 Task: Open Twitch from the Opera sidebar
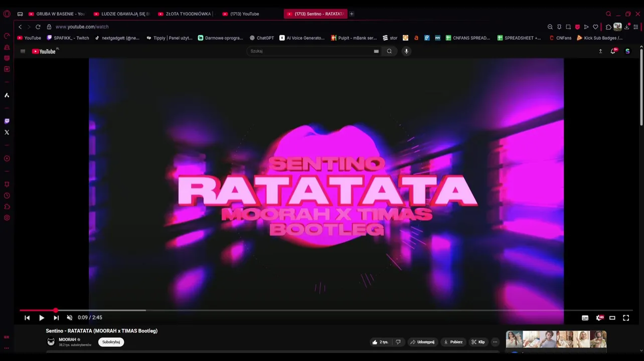[7, 121]
